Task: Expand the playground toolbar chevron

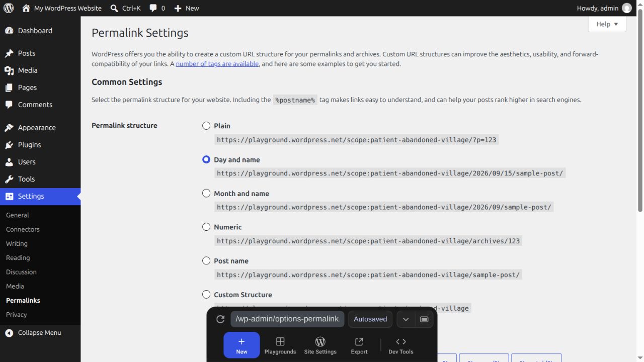Action: point(406,319)
